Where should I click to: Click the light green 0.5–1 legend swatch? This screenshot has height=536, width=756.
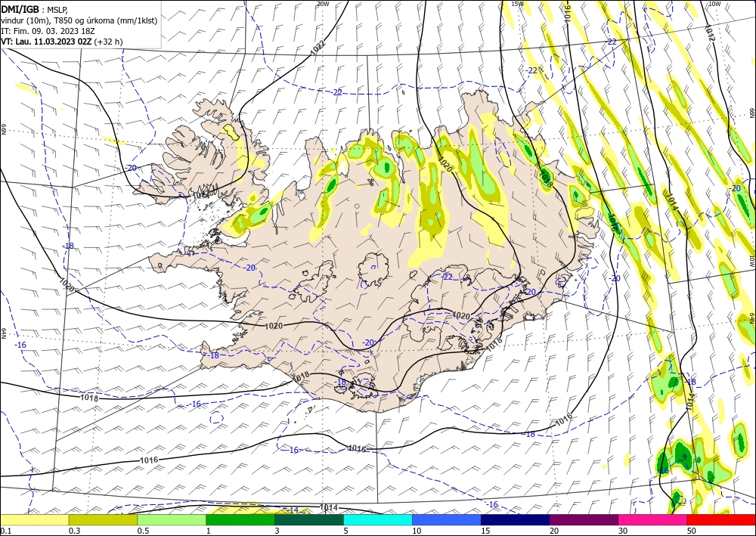click(x=172, y=520)
